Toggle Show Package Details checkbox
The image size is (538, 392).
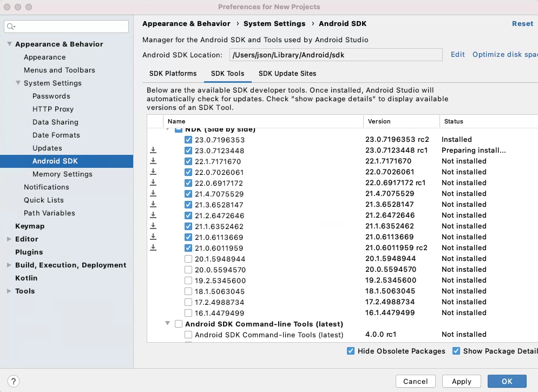point(456,351)
